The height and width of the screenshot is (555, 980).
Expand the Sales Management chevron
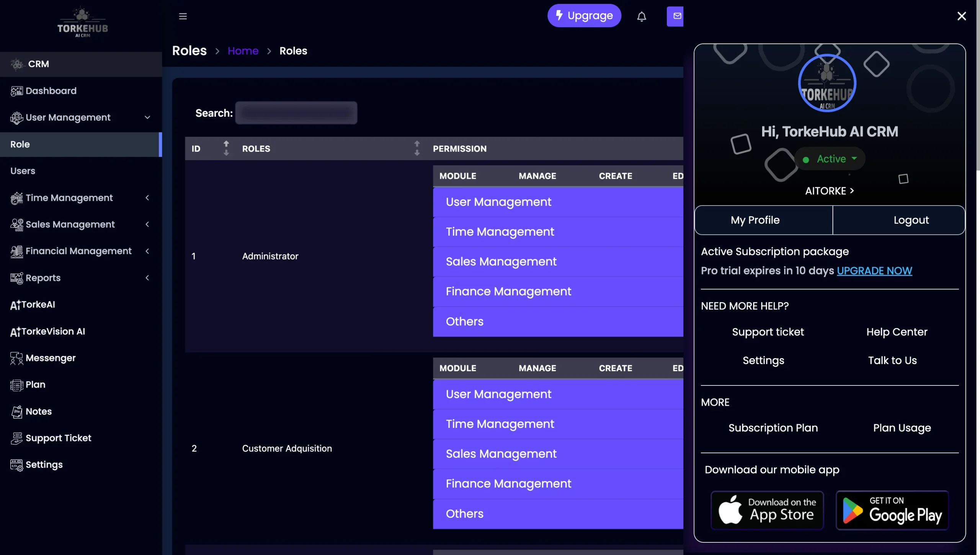point(147,224)
